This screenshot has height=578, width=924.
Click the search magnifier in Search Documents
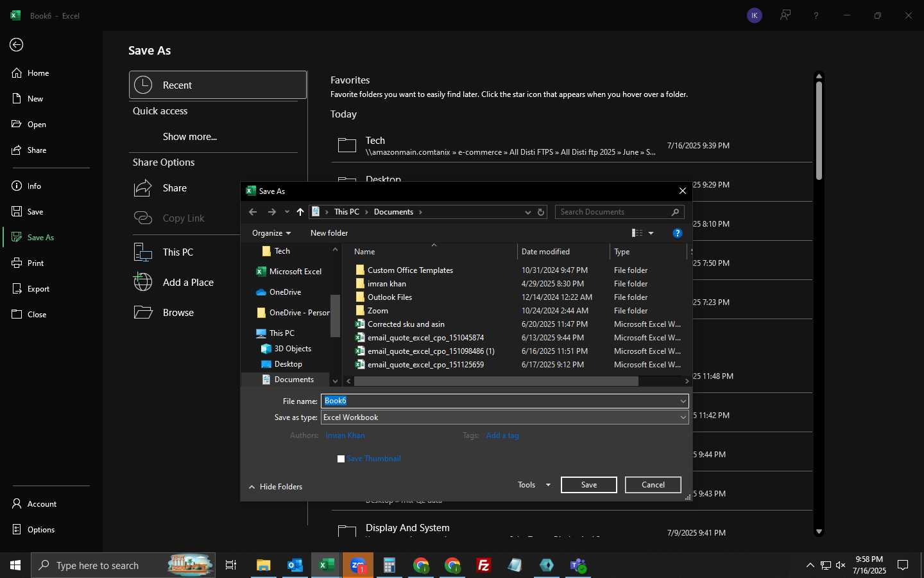pyautogui.click(x=675, y=212)
